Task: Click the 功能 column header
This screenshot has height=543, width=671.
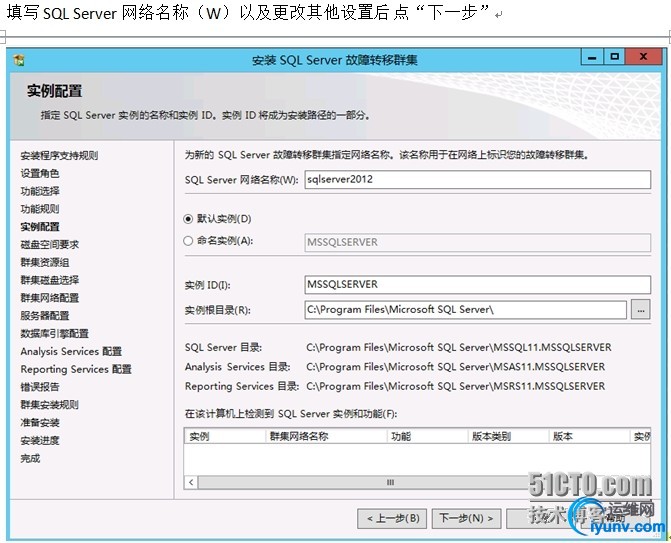Action: coord(428,436)
